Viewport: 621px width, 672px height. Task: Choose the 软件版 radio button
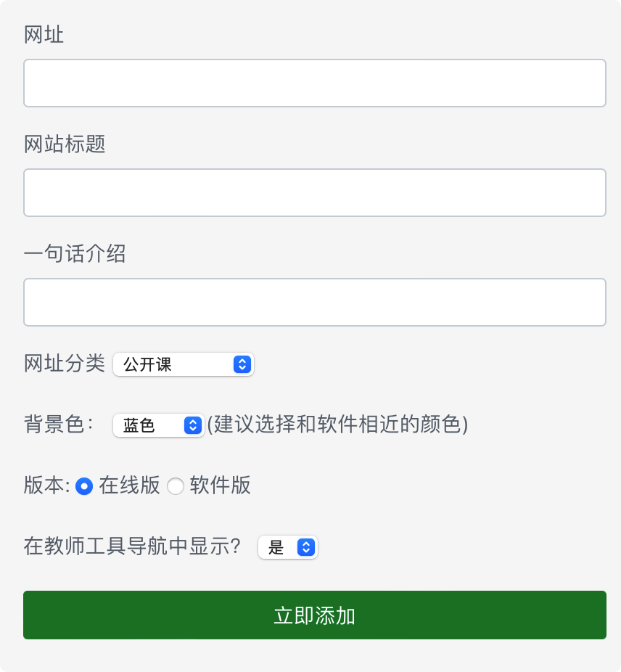point(176,486)
